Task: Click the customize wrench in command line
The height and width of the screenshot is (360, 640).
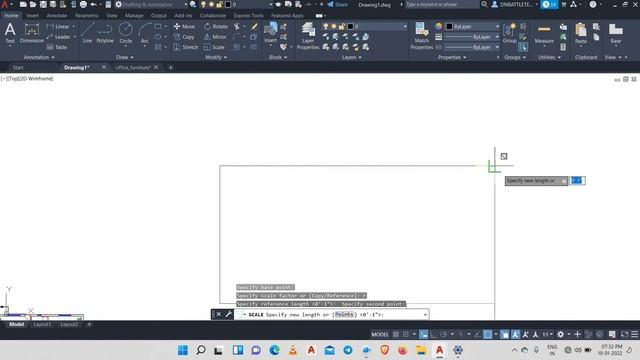Action: click(228, 314)
